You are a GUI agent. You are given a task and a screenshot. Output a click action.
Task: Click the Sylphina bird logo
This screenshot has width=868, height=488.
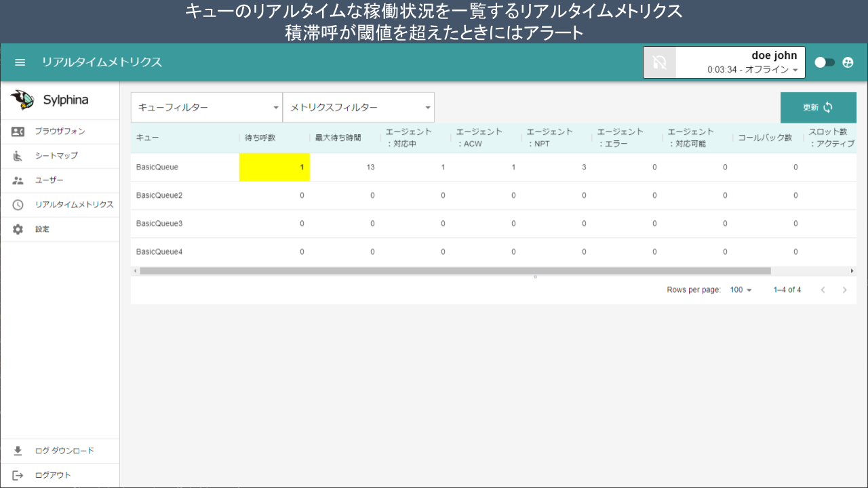pyautogui.click(x=22, y=100)
